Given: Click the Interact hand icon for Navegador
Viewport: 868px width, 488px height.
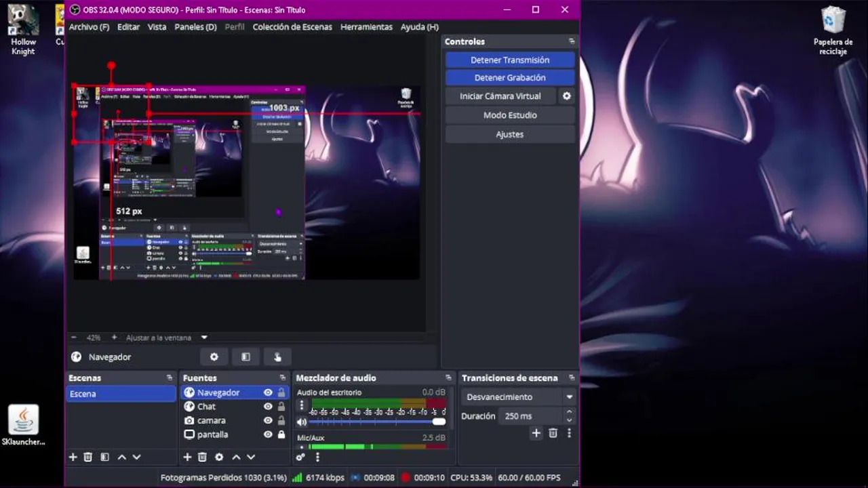Looking at the screenshot, I should point(277,357).
